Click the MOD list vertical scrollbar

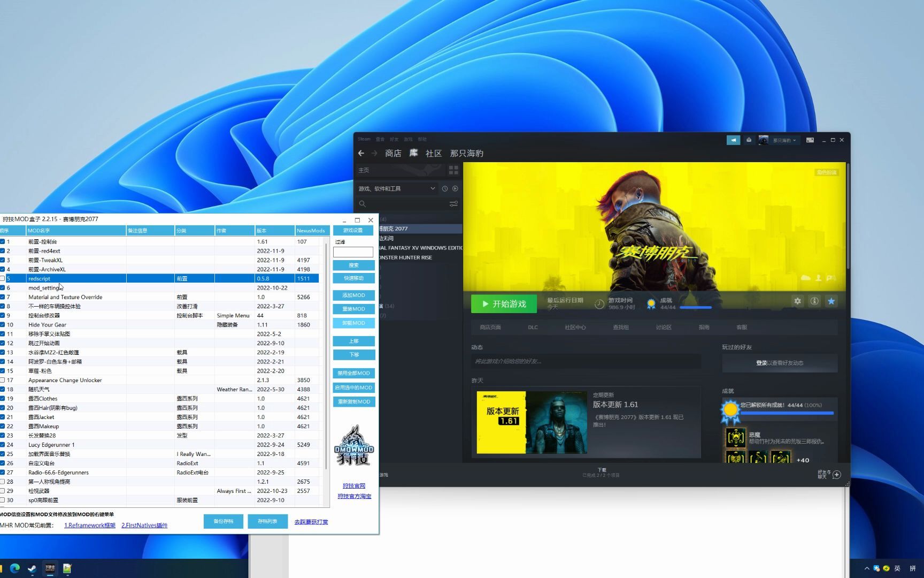tap(326, 356)
